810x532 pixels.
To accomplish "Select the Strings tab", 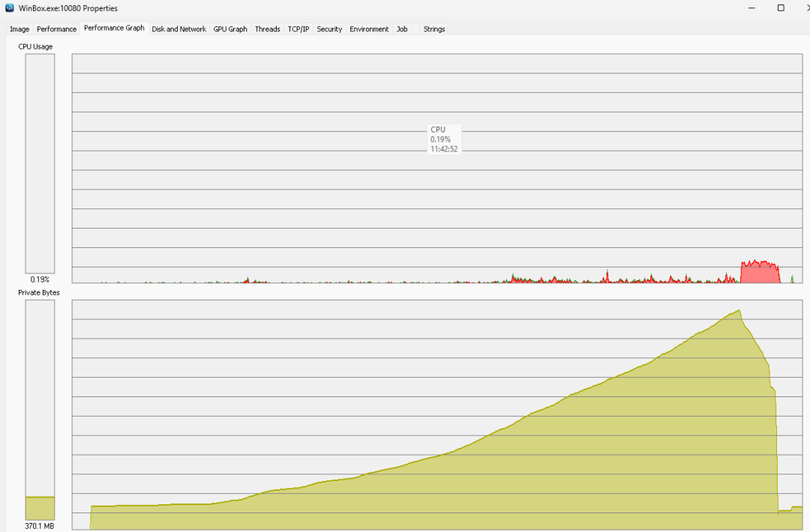I will [434, 29].
